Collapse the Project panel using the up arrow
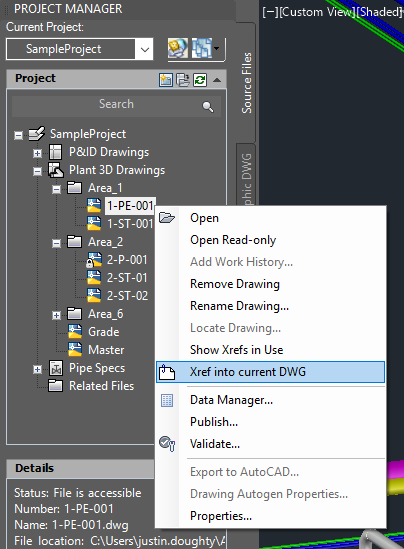404x549 pixels. (x=217, y=80)
